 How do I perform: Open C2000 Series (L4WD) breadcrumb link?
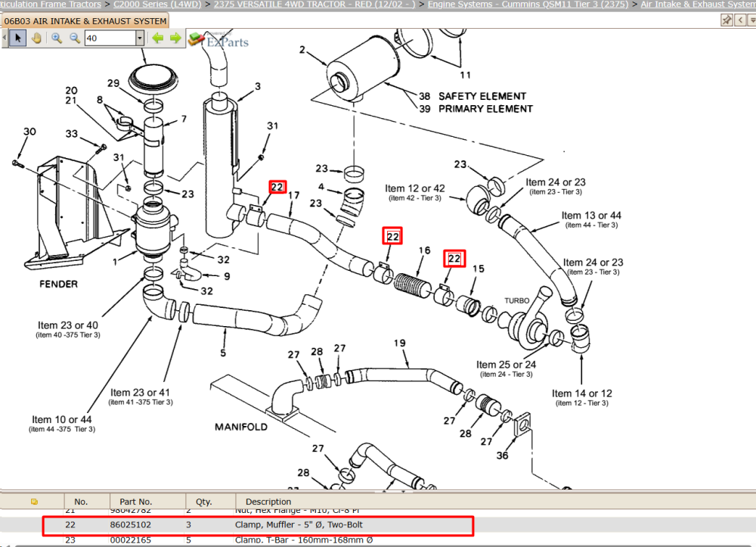coord(157,4)
